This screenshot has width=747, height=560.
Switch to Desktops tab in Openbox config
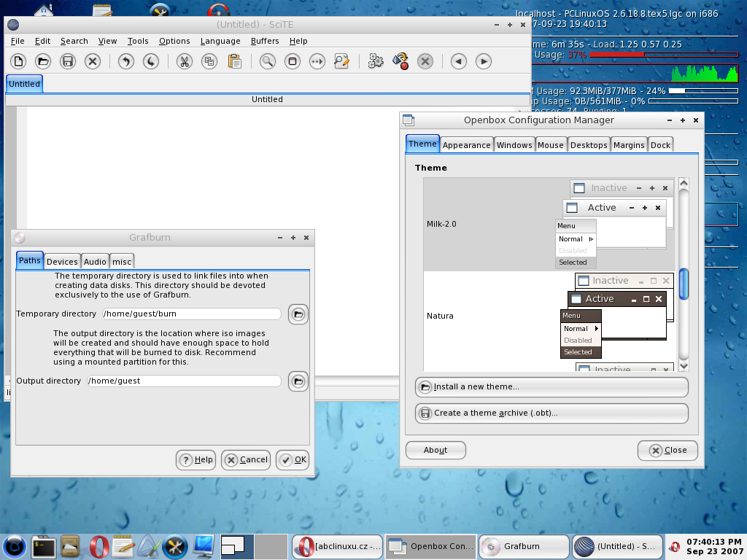point(589,145)
